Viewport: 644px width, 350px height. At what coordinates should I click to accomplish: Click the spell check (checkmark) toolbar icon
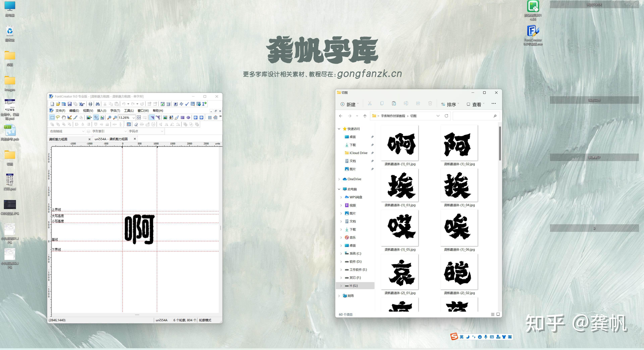click(x=187, y=104)
